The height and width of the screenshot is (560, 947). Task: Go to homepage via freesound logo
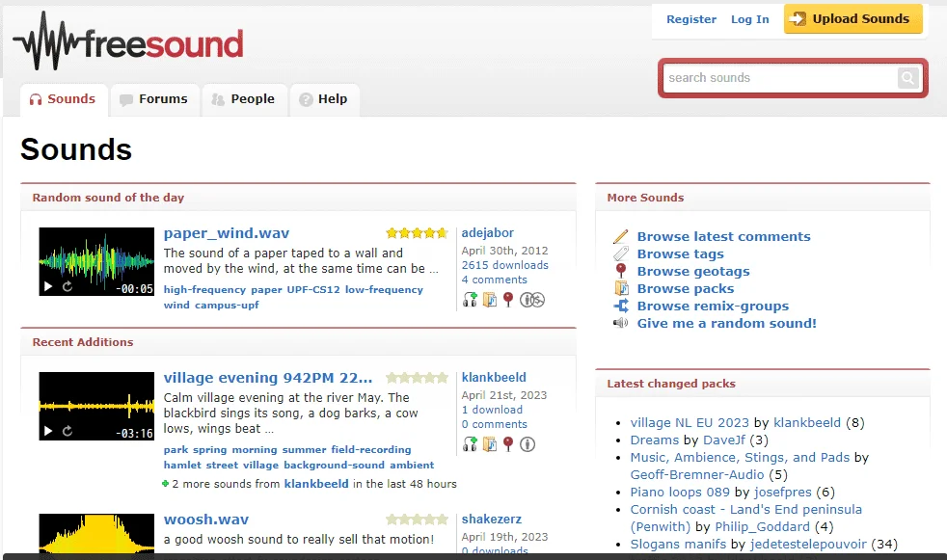[128, 41]
